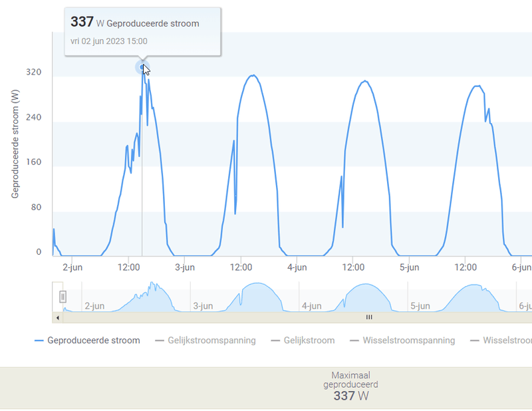
Task: Click 2-jun section in the navigator overview
Action: click(136, 297)
